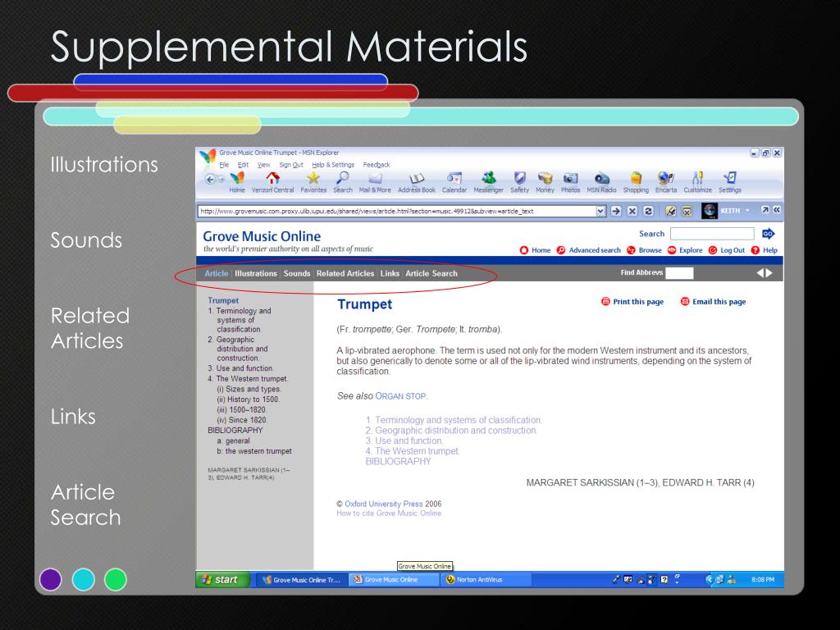Go to Home in the MSN toolbar
This screenshot has height=630, width=840.
pos(237,183)
